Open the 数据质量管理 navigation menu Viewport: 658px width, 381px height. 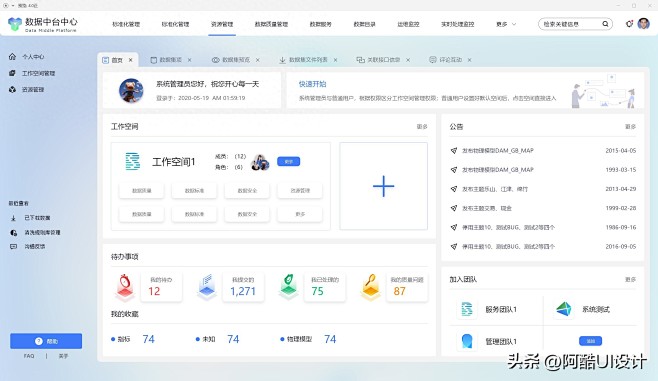tap(271, 24)
